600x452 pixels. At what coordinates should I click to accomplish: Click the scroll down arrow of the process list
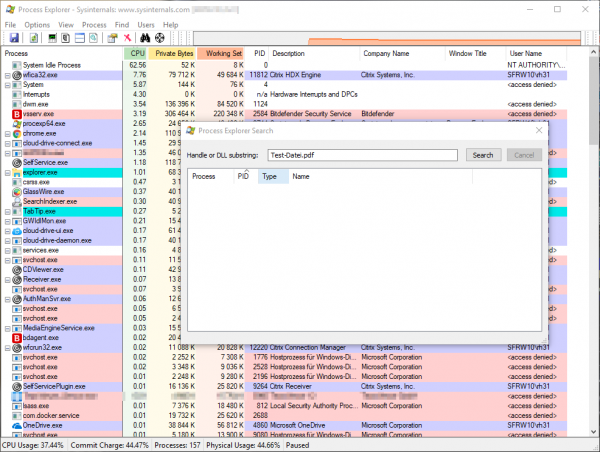pyautogui.click(x=593, y=432)
